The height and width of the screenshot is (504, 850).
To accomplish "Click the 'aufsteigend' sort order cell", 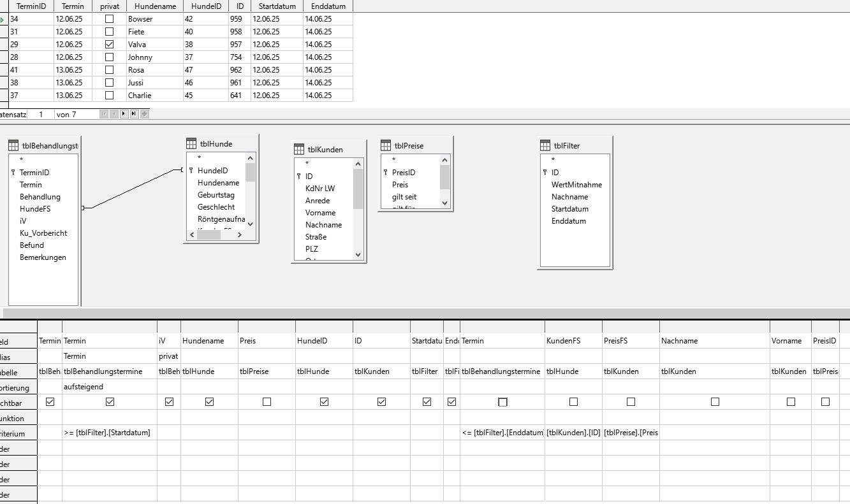I will (x=108, y=387).
